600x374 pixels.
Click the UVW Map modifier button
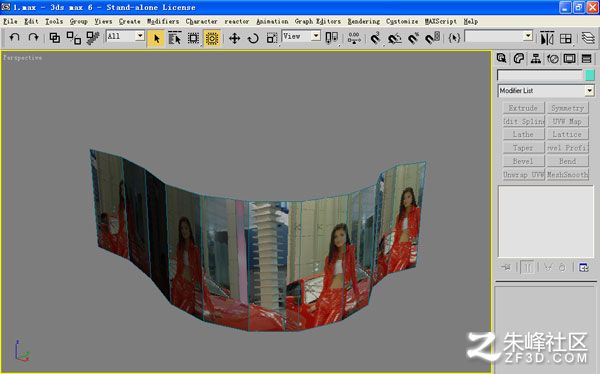[567, 121]
